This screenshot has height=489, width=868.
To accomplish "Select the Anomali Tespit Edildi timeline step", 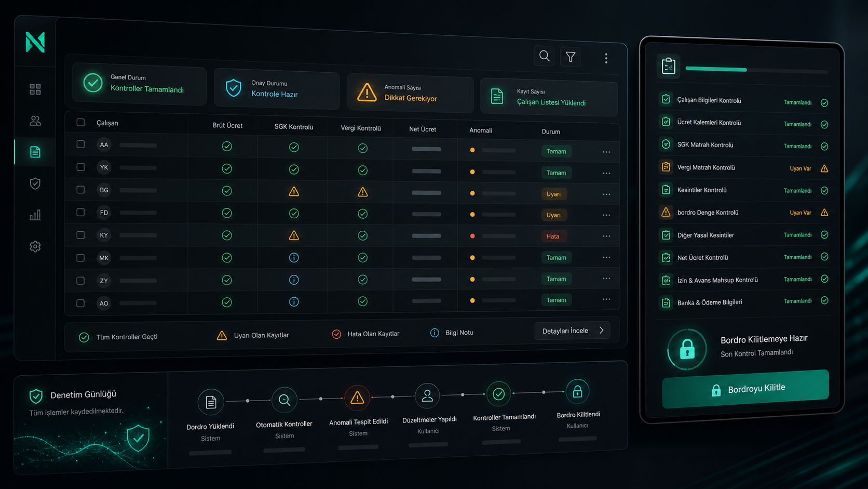I will (x=358, y=411).
